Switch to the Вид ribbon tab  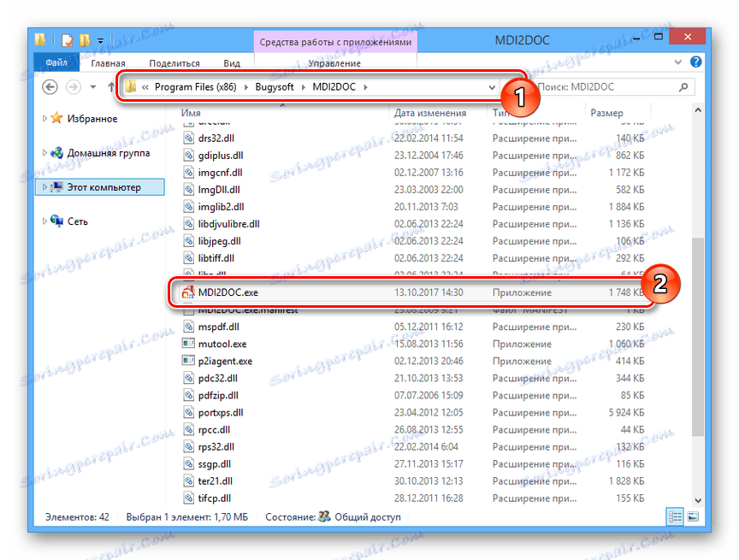(232, 63)
